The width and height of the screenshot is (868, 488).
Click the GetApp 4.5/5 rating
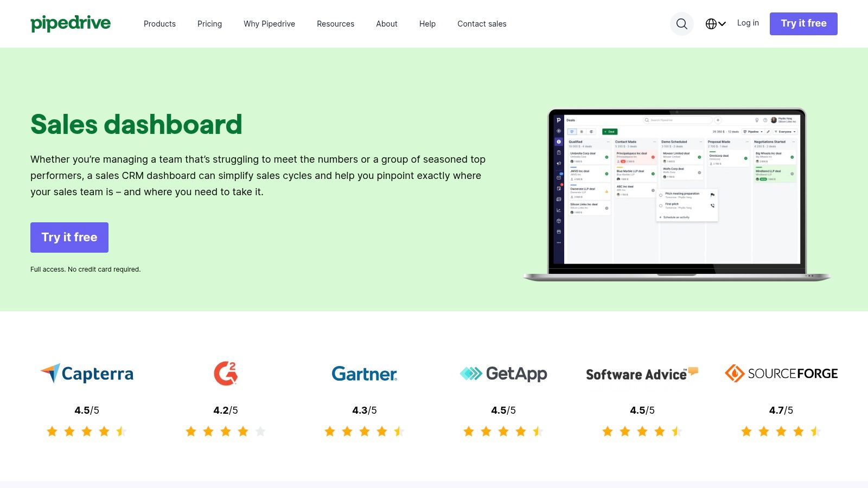[x=503, y=410]
